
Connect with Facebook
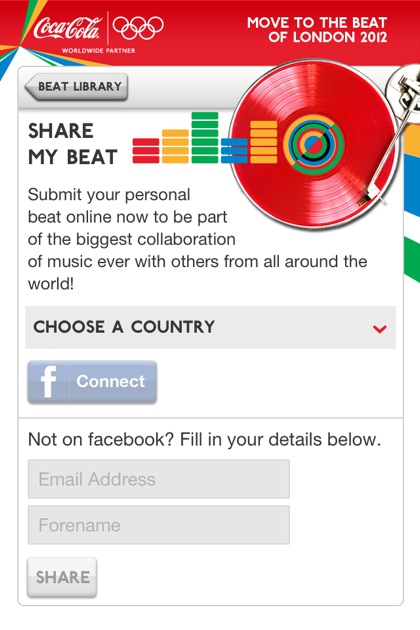[x=92, y=381]
